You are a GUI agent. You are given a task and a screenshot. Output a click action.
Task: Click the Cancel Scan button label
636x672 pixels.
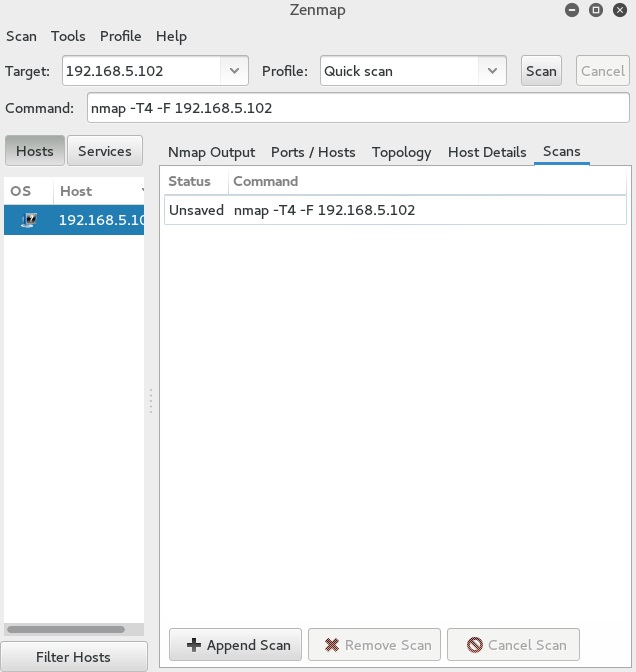(x=527, y=645)
